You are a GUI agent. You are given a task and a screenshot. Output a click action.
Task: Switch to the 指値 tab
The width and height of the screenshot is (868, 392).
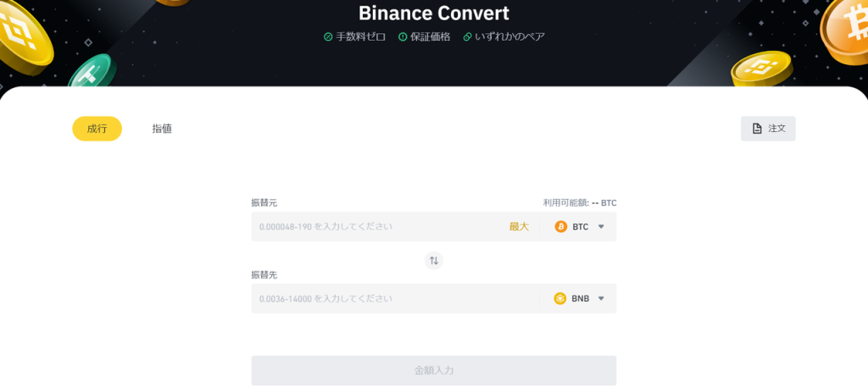[x=162, y=129]
